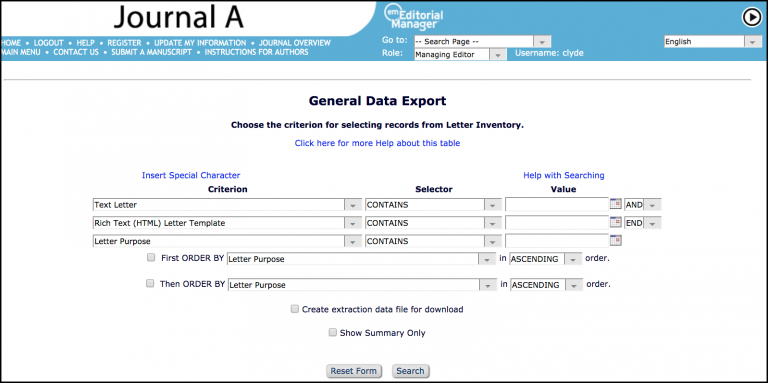
Task: Open HELP in navigation bar
Action: coord(85,43)
